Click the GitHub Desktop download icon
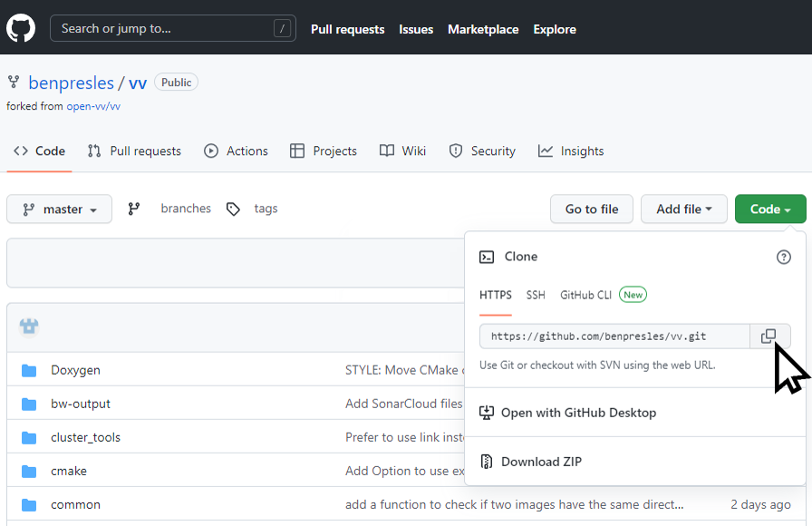Viewport: 812px width, 526px height. coord(487,413)
